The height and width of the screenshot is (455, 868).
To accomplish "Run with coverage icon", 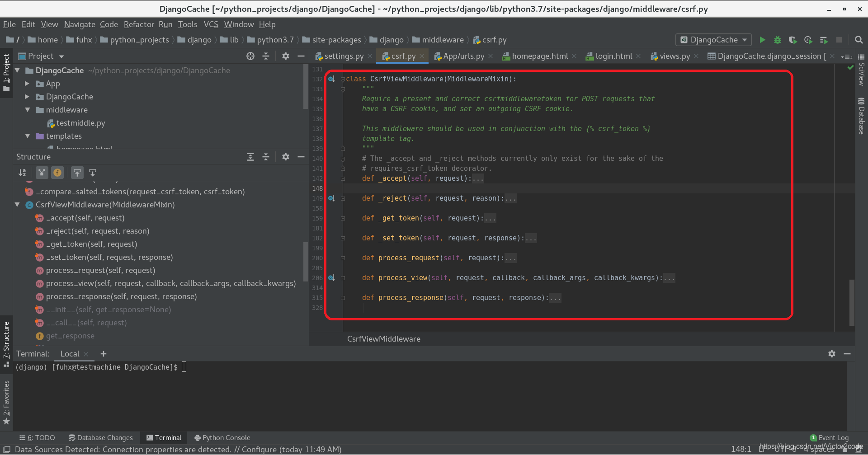I will pos(793,40).
